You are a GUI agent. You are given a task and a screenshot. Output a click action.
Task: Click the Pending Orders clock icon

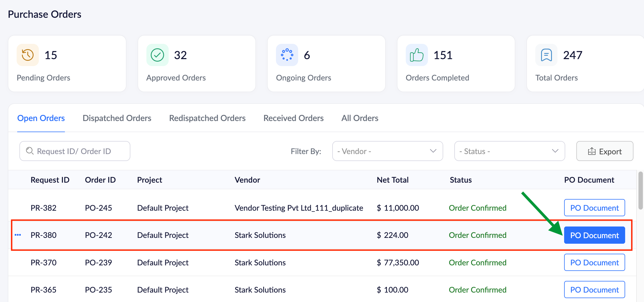[x=28, y=55]
